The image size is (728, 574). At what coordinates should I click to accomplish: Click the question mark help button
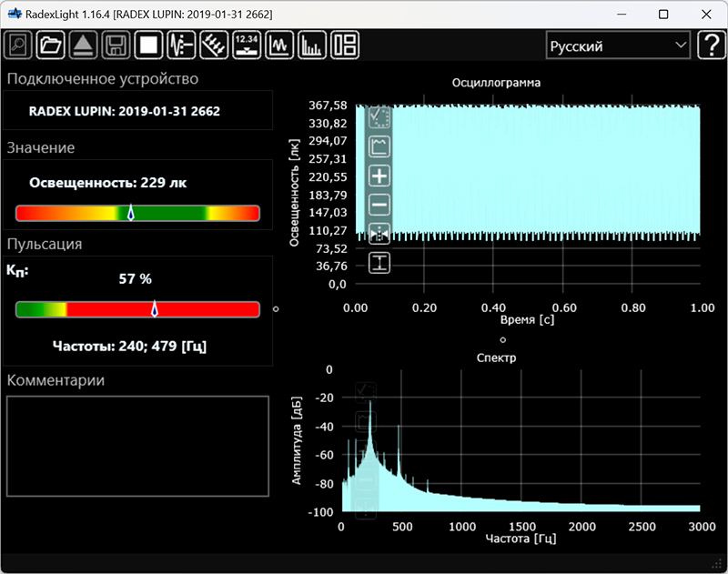tap(711, 45)
